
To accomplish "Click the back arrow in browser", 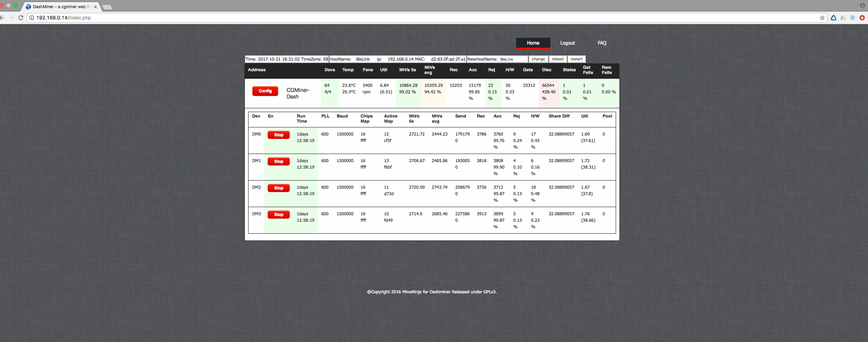I will [x=2, y=18].
